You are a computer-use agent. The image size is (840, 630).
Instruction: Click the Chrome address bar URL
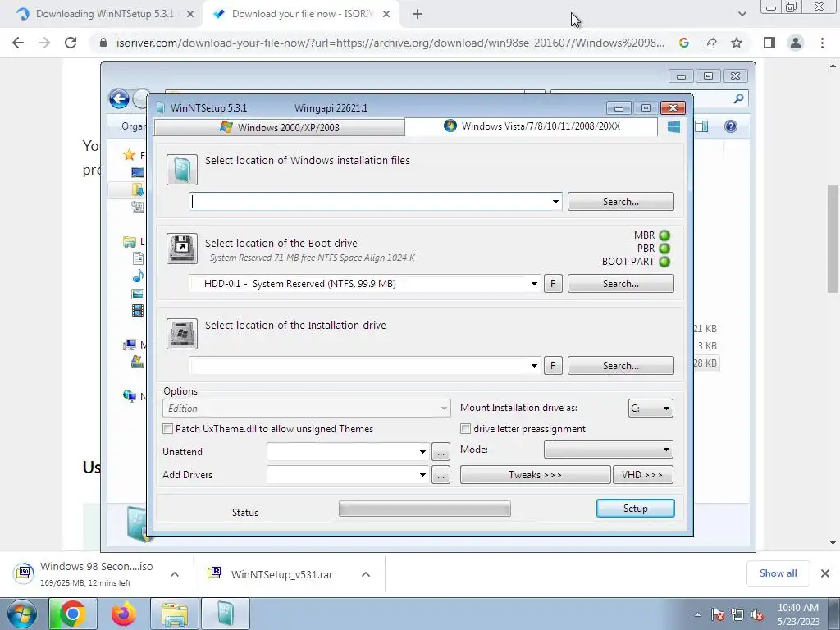click(x=390, y=43)
